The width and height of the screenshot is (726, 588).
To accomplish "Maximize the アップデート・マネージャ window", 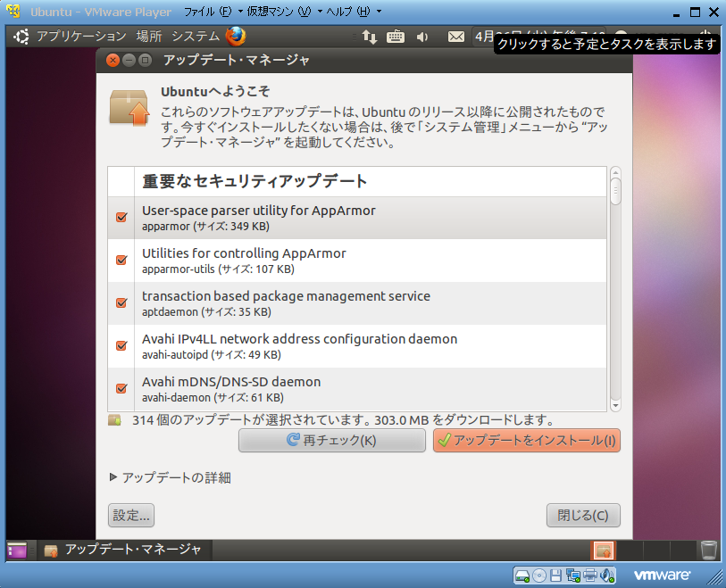I will click(x=145, y=60).
